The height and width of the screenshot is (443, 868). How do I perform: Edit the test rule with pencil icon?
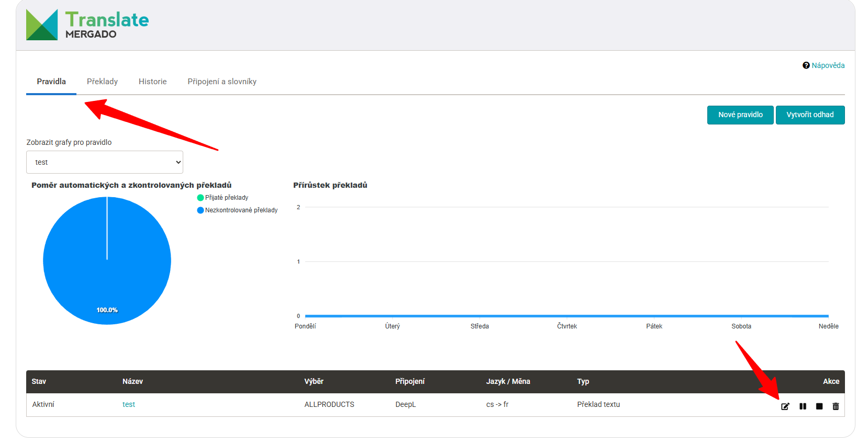pos(785,406)
